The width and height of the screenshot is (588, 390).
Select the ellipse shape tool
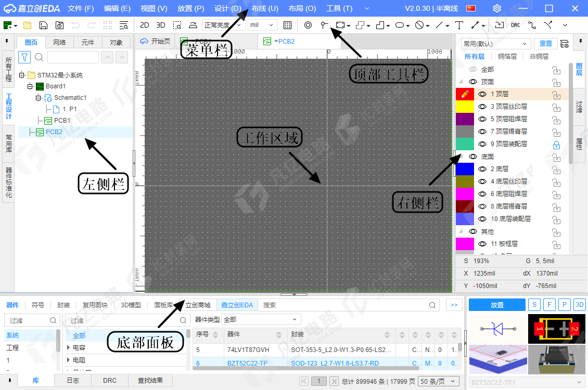[400, 25]
